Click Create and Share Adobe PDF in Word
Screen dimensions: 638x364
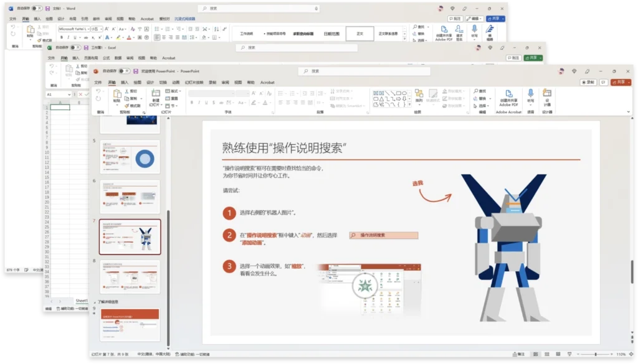click(x=444, y=33)
